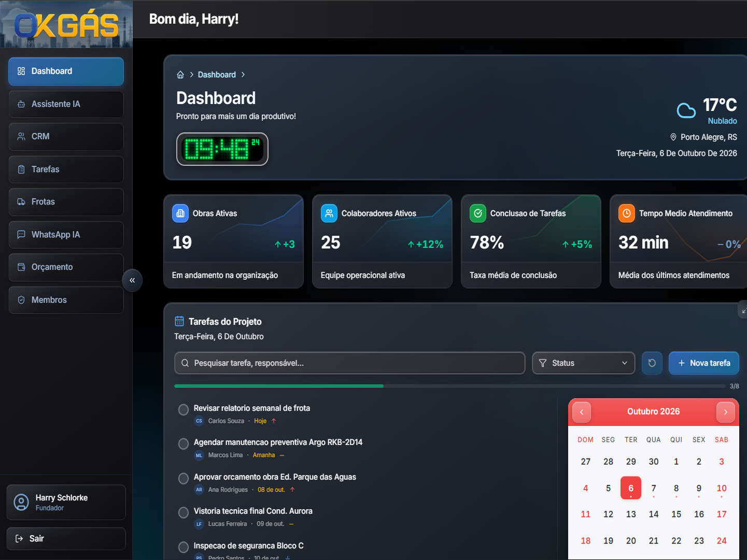This screenshot has height=560, width=747.
Task: Click the ML avatar for Marcos Lima
Action: (x=199, y=455)
